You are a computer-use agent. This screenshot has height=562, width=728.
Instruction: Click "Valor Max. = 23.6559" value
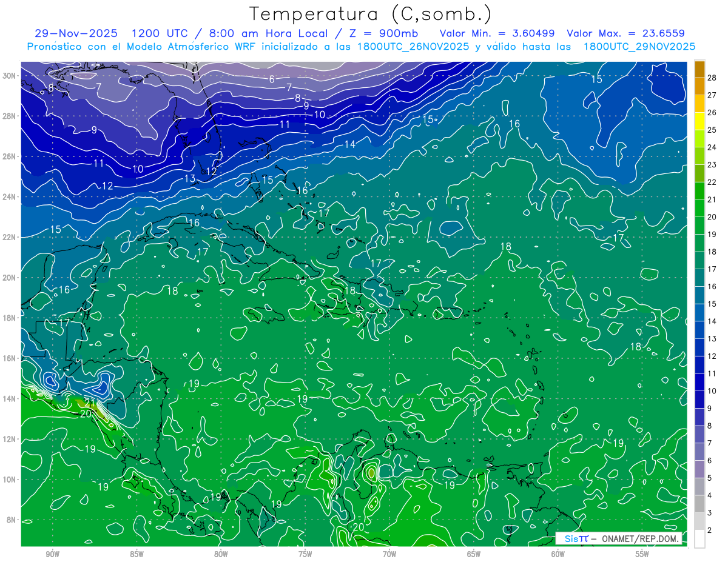[x=625, y=33]
